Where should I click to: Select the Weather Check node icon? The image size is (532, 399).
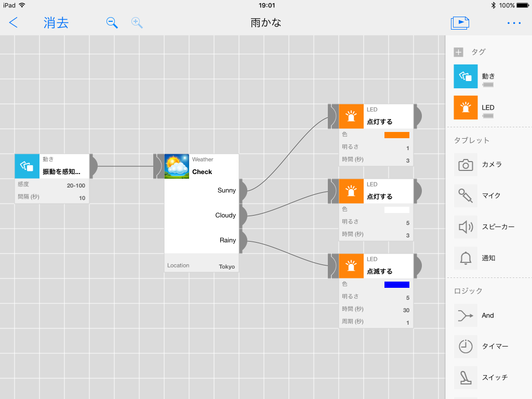click(177, 166)
